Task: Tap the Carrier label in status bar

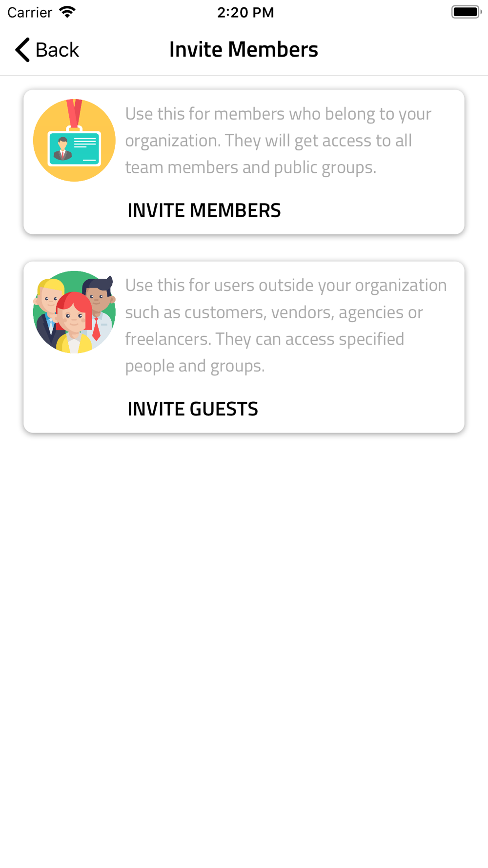Action: tap(30, 12)
